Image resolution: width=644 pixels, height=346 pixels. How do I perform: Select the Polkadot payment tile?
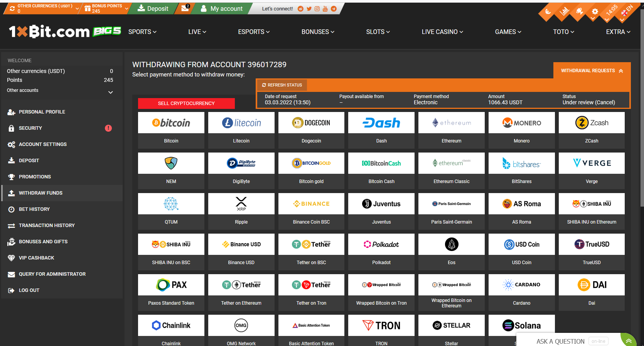pos(381,252)
